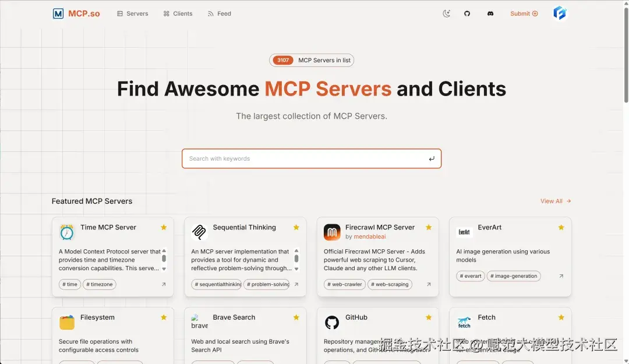Click the star on GitHub card
This screenshot has height=364, width=629.
[429, 317]
